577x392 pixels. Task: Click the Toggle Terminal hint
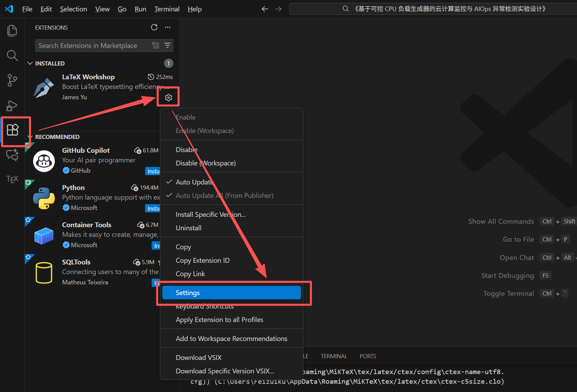click(508, 293)
